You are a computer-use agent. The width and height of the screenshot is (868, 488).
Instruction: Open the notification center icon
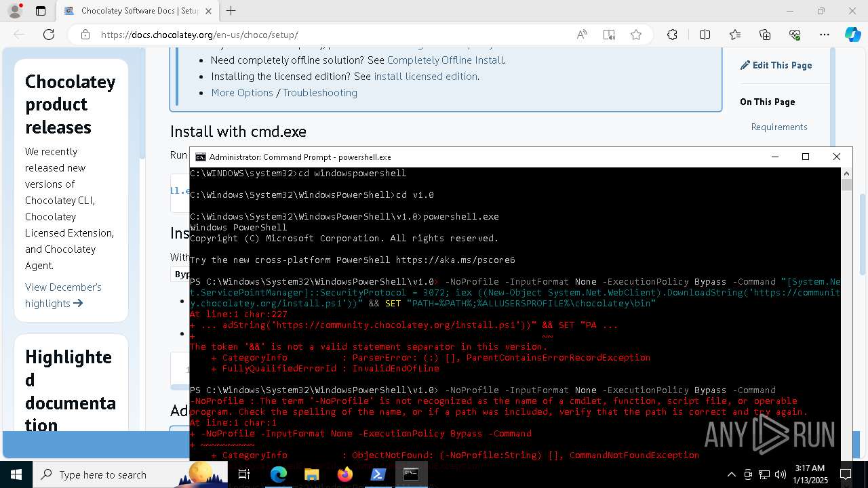click(846, 474)
